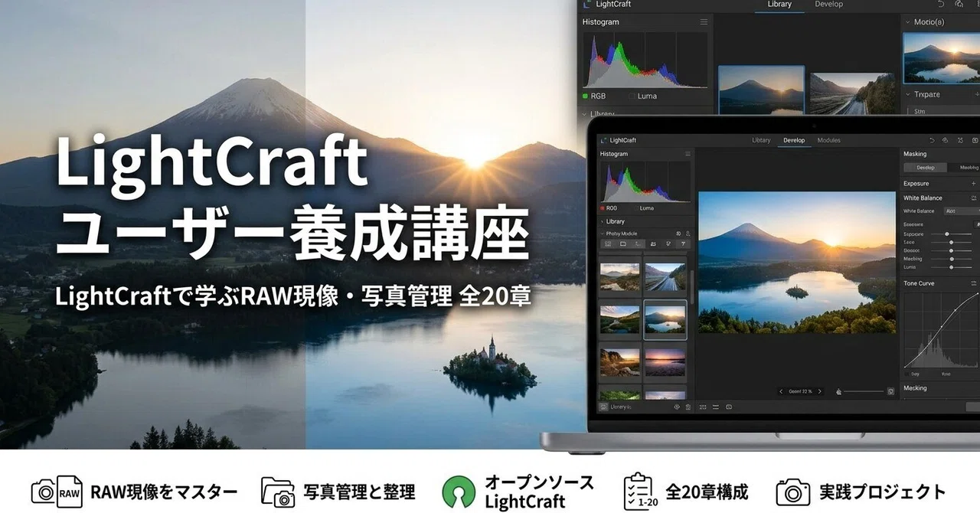Open Histogram panel menu in laptop window
This screenshot has height=513, width=980.
pyautogui.click(x=687, y=154)
